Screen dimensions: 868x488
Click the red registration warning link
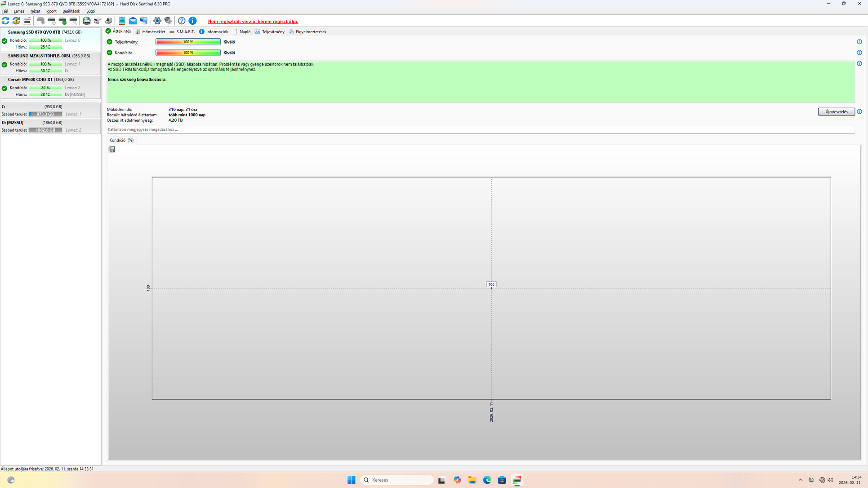[x=253, y=22]
